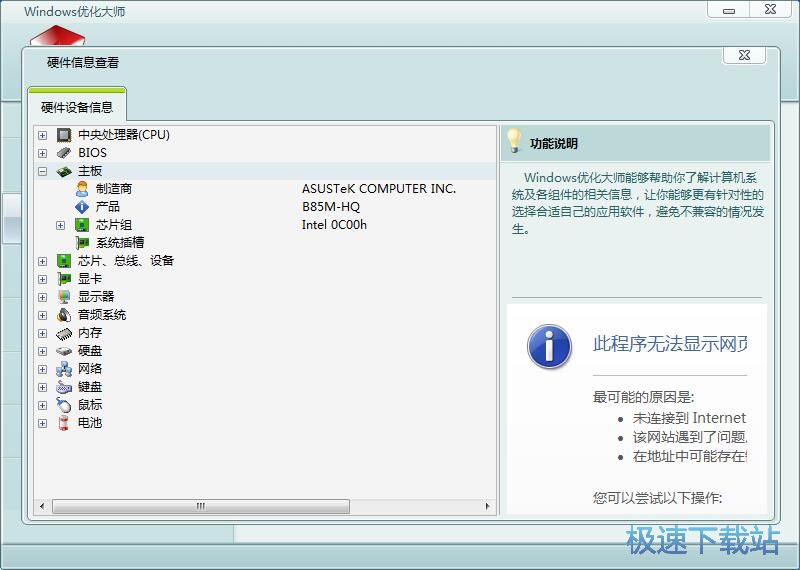Click the horizontal scrollbar thumb in tree

tap(201, 506)
